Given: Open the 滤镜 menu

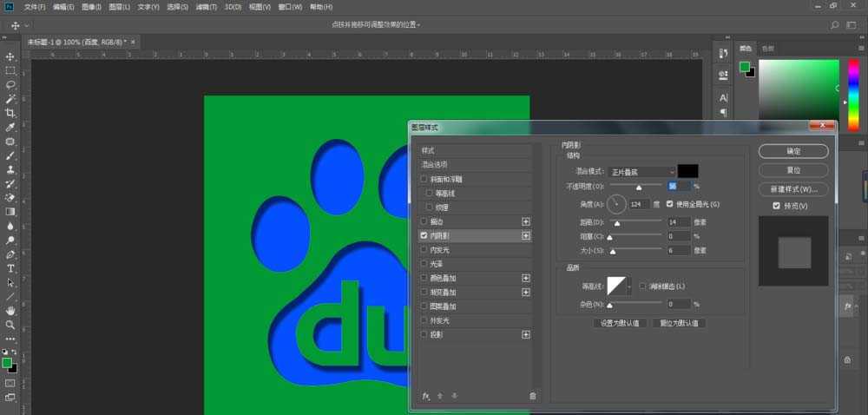Looking at the screenshot, I should coord(206,6).
